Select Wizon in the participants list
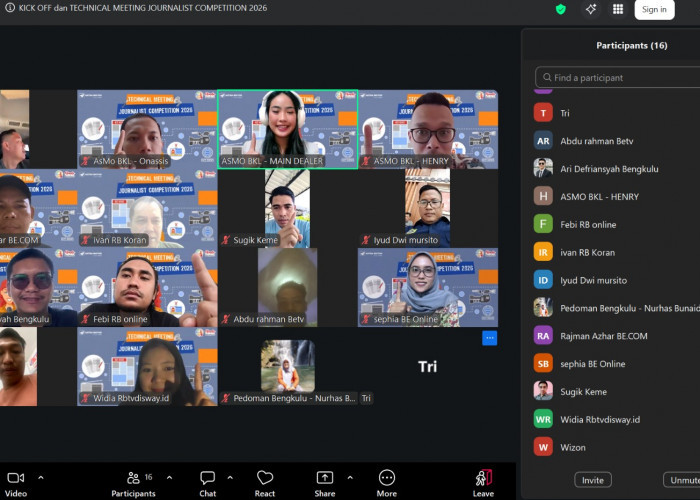The width and height of the screenshot is (700, 500). tap(617, 447)
